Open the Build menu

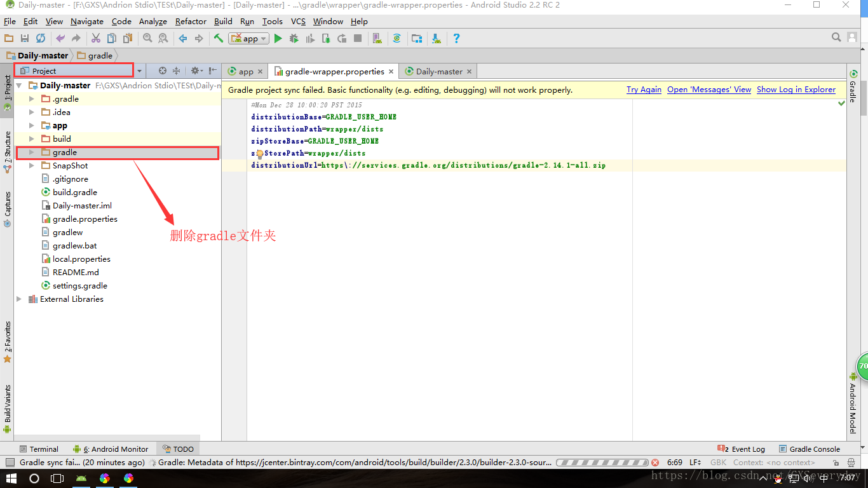click(223, 21)
